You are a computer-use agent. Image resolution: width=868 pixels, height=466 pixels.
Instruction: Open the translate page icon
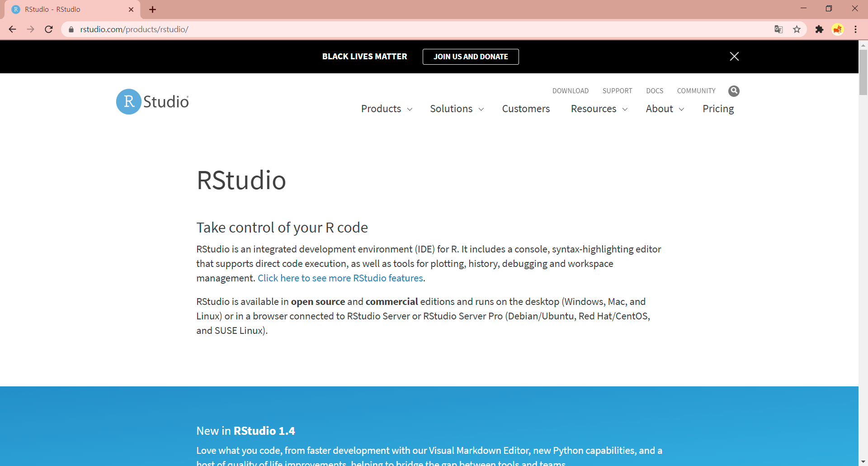[778, 29]
